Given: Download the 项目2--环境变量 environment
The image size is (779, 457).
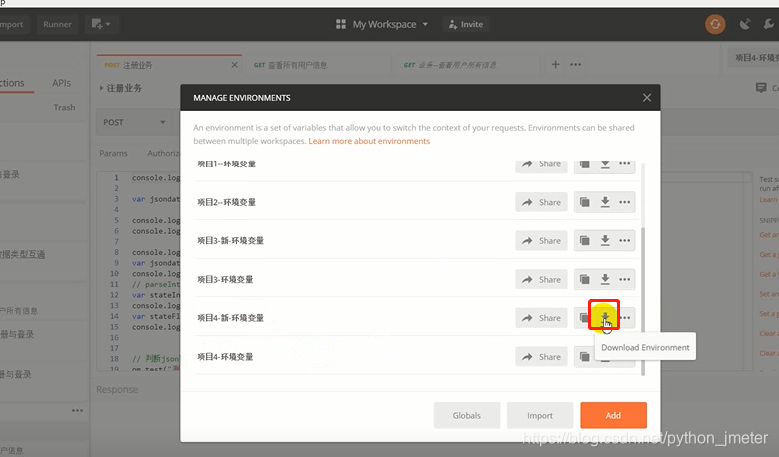Looking at the screenshot, I should pyautogui.click(x=605, y=202).
